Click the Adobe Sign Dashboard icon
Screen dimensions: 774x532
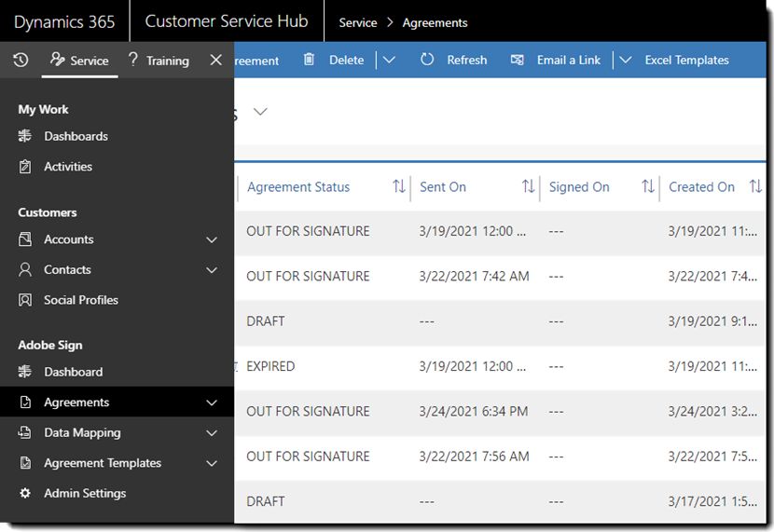coord(24,372)
